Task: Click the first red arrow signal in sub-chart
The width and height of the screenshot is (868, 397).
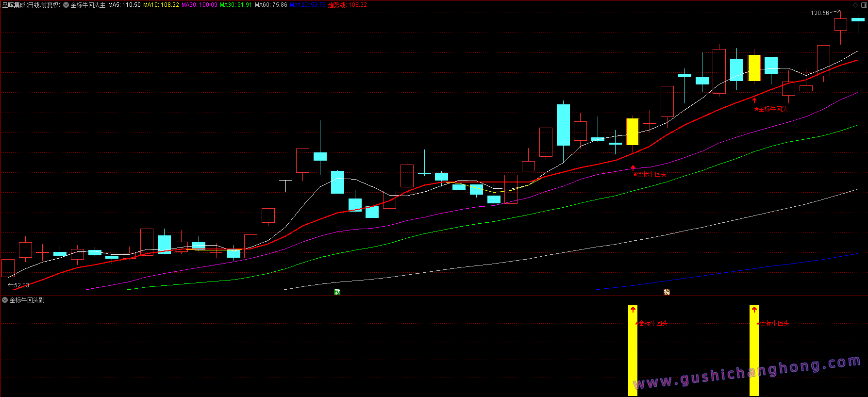Action: click(x=633, y=309)
